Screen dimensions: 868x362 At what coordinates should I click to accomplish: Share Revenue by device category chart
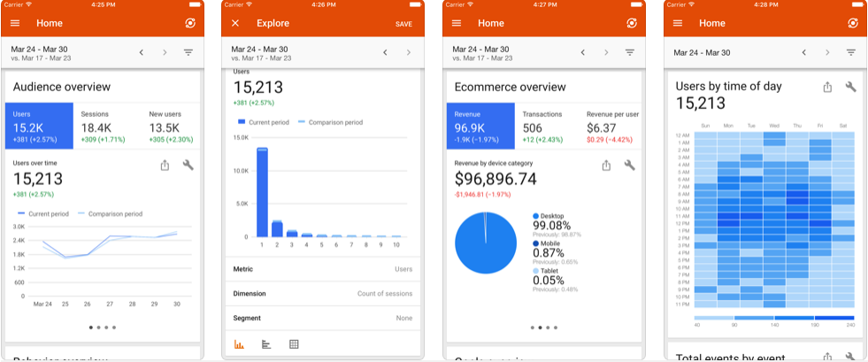[x=606, y=165]
